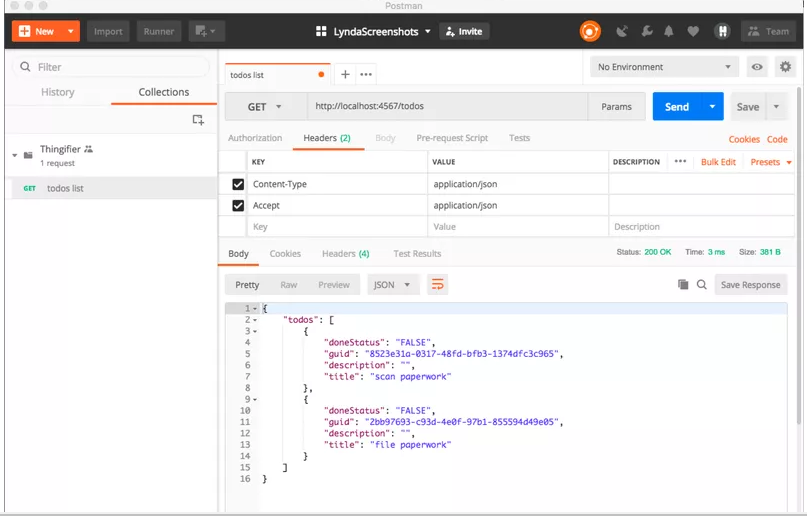Open the Save button dropdown arrow

[776, 106]
